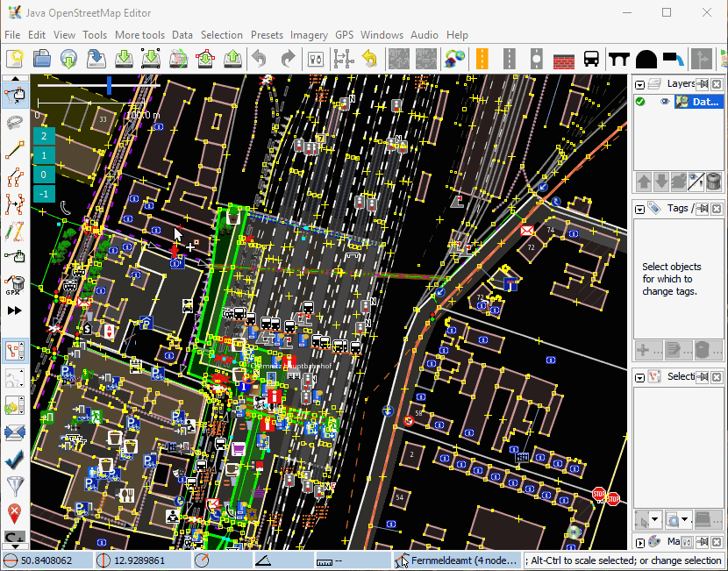The width and height of the screenshot is (728, 571).
Task: Click the undo arrow in toolbar
Action: tap(259, 59)
